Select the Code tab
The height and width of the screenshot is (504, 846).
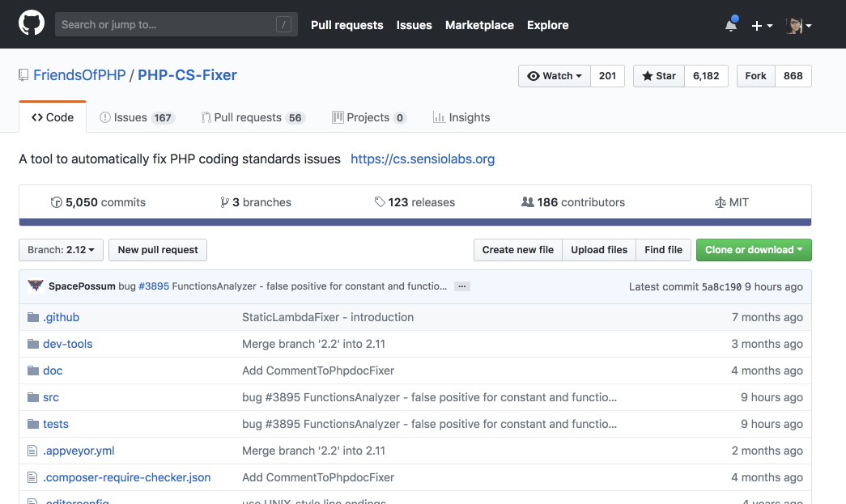tap(53, 117)
